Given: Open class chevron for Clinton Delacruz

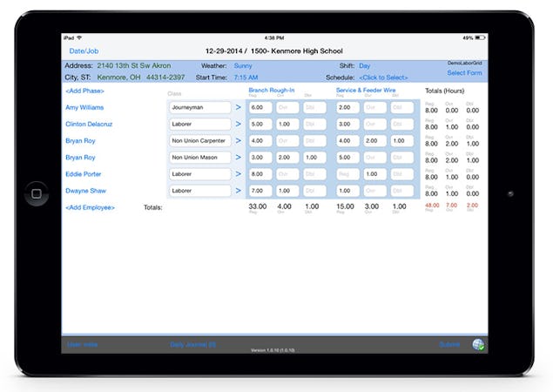Looking at the screenshot, I should (239, 124).
